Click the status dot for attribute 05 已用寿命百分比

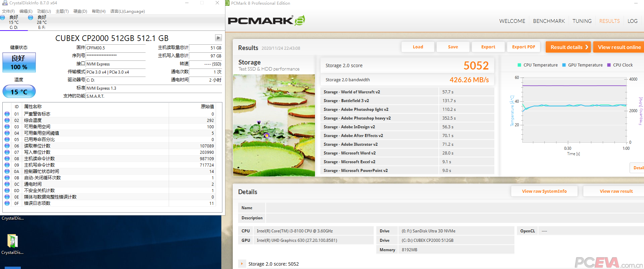(x=7, y=139)
